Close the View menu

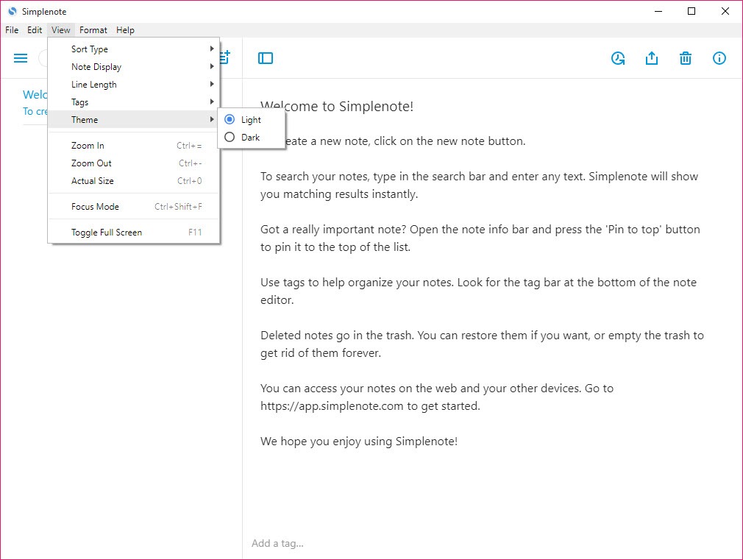pos(61,30)
